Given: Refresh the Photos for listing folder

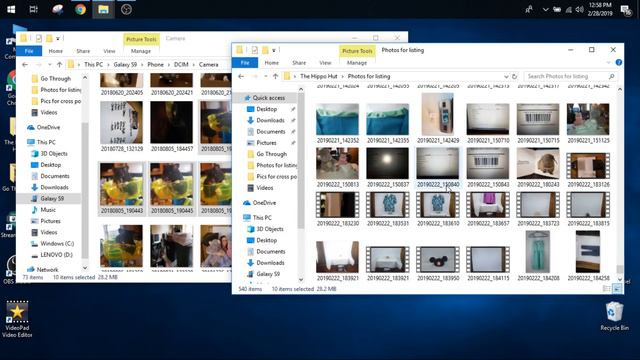Looking at the screenshot, I should pos(514,76).
